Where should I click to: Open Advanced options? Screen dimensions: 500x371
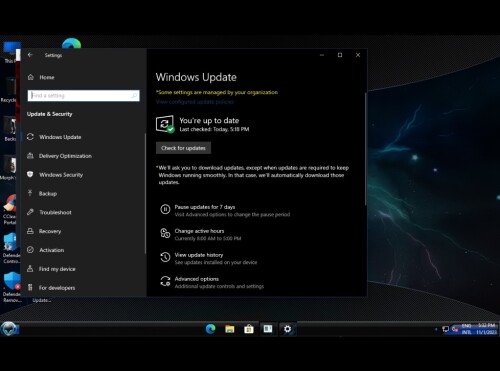(x=197, y=279)
